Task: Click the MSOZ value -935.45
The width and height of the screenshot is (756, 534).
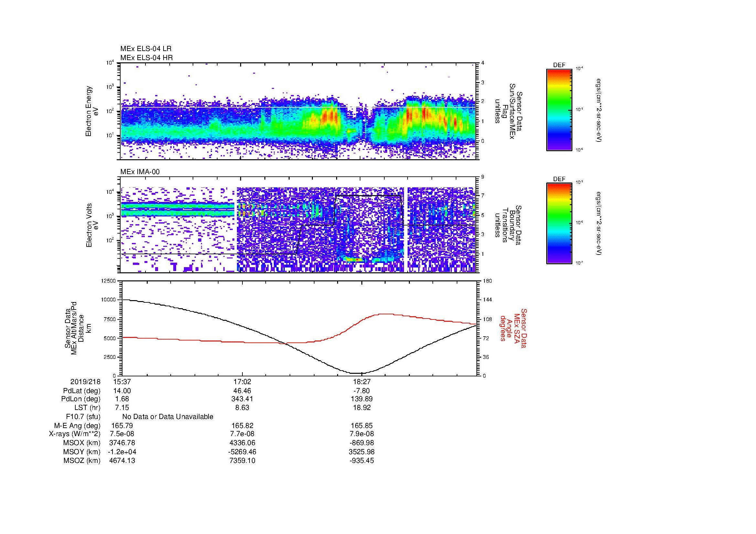Action: point(362,461)
